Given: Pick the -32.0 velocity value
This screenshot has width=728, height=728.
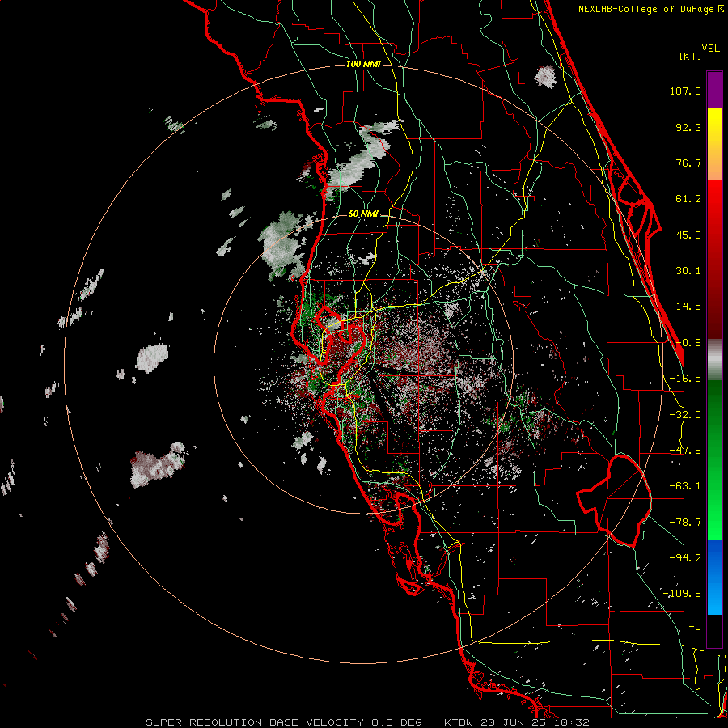Looking at the screenshot, I should (685, 415).
